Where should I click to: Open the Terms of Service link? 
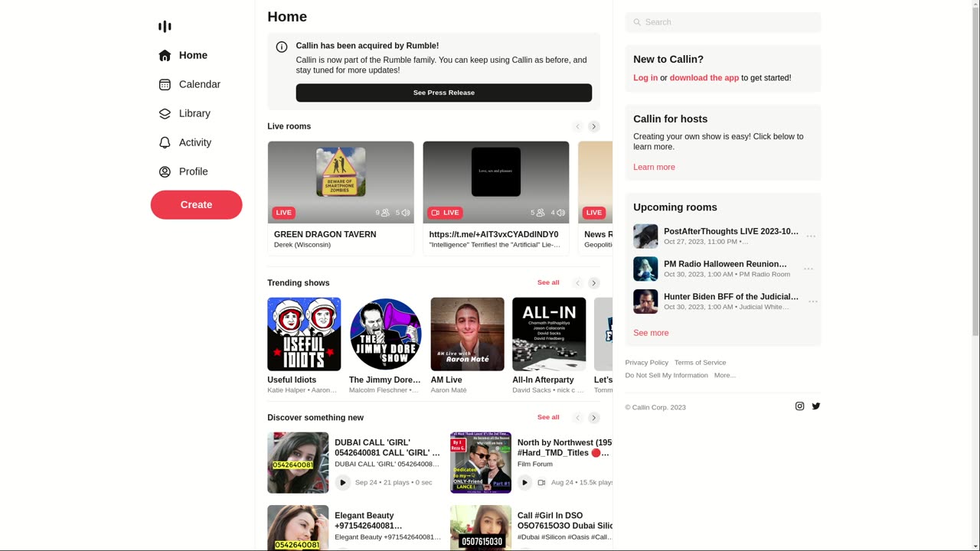coord(701,363)
